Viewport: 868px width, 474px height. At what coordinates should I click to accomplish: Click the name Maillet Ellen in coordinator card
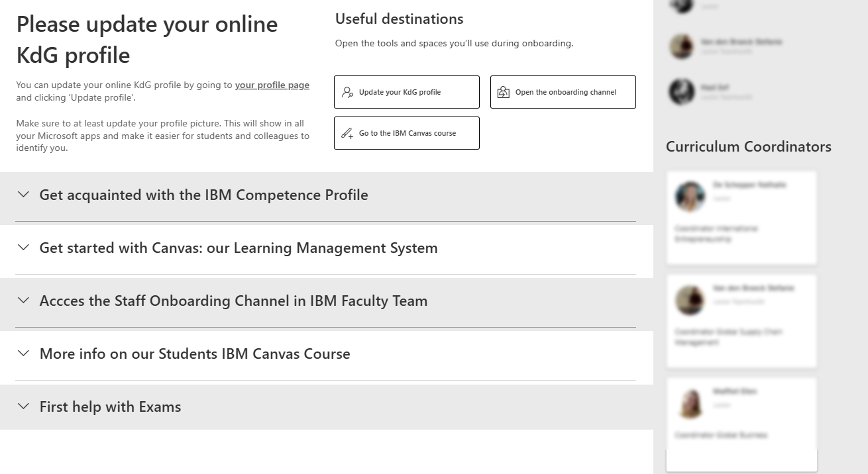735,391
